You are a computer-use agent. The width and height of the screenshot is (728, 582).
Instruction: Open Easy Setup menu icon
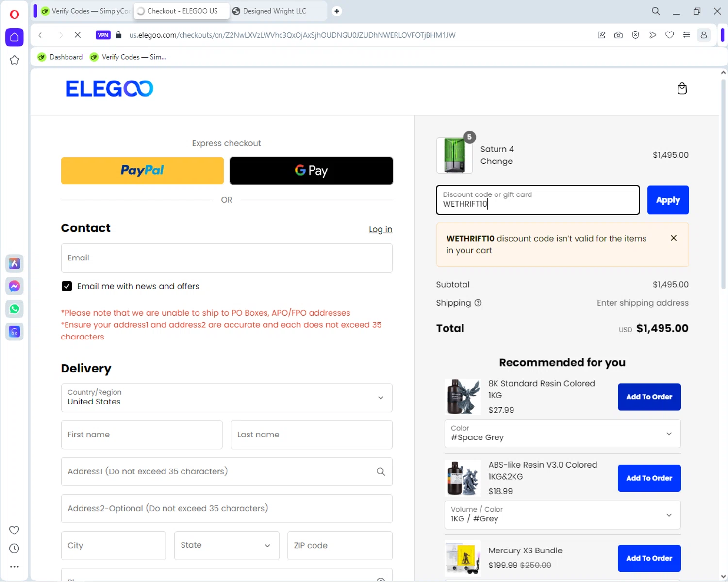coord(686,35)
